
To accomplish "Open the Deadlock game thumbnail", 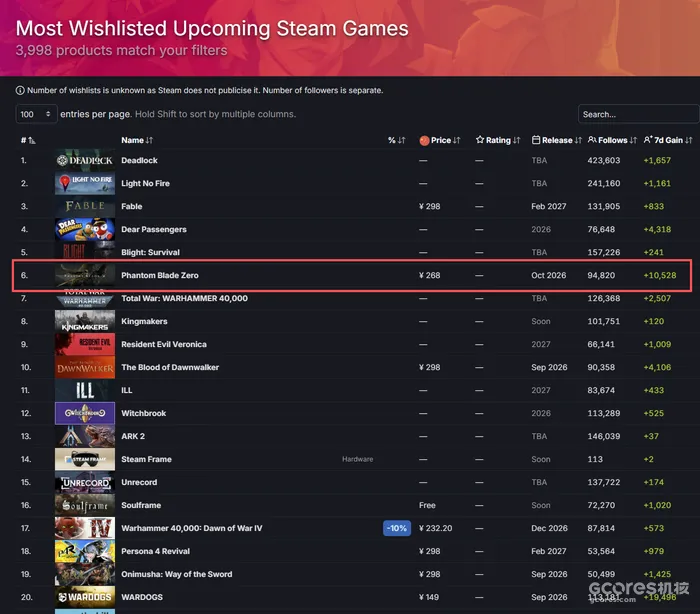I will 85,160.
